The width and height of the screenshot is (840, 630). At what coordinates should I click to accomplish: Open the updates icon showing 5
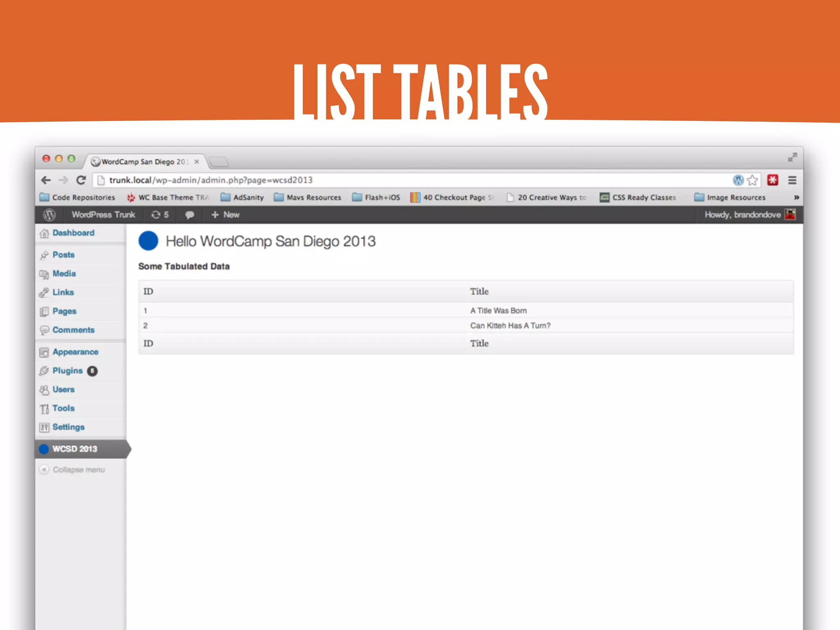click(x=160, y=215)
